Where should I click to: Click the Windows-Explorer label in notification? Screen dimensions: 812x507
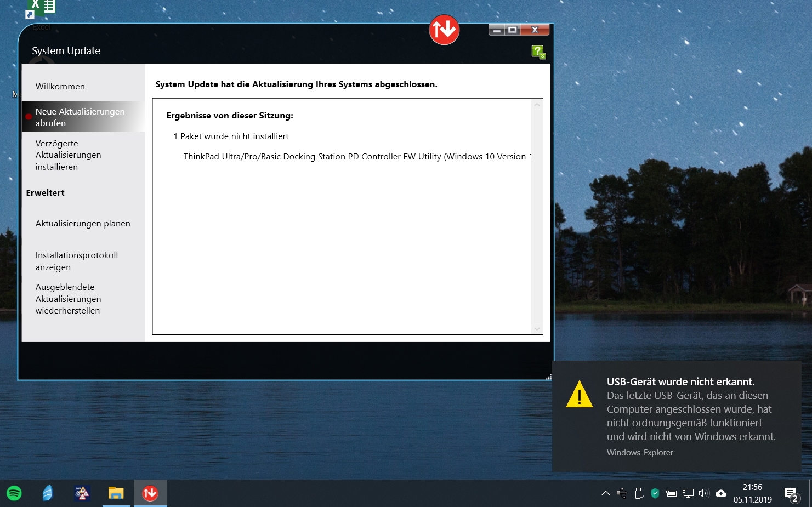pyautogui.click(x=640, y=453)
